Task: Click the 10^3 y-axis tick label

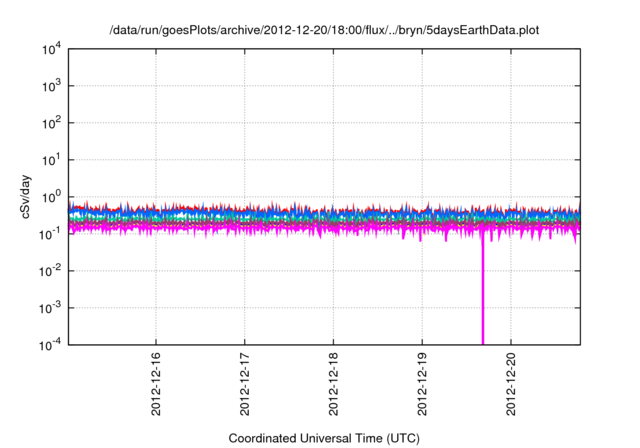Action: 51,86
